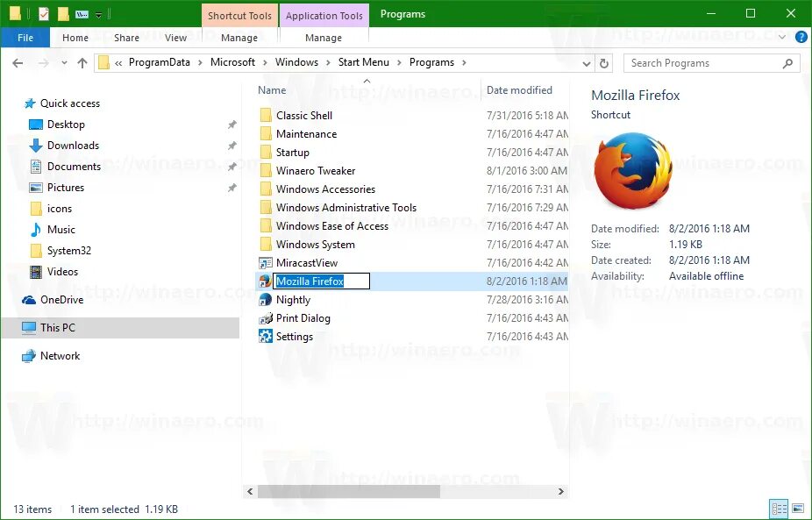Select the Settings gear shortcut icon
Screen dimensions: 812x520
pos(266,336)
